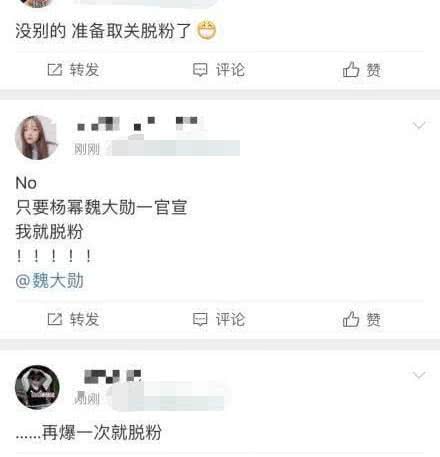Open the @魏大勋 mention link
Screen dimensions: 440x457
point(50,280)
